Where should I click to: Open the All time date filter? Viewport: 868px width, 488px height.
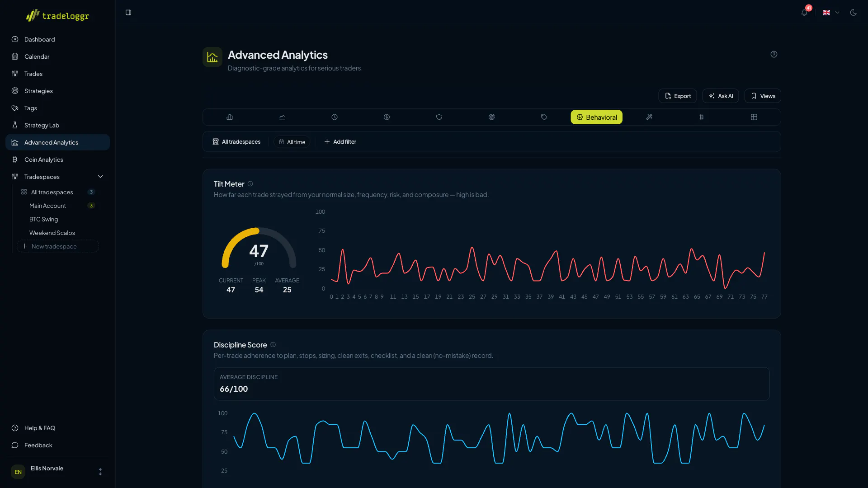coord(292,142)
